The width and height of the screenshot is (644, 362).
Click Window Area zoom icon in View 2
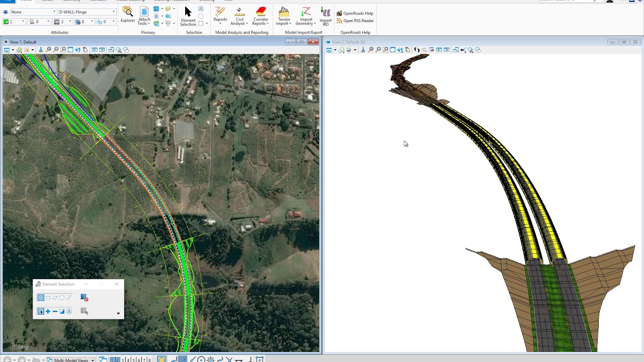pyautogui.click(x=385, y=50)
